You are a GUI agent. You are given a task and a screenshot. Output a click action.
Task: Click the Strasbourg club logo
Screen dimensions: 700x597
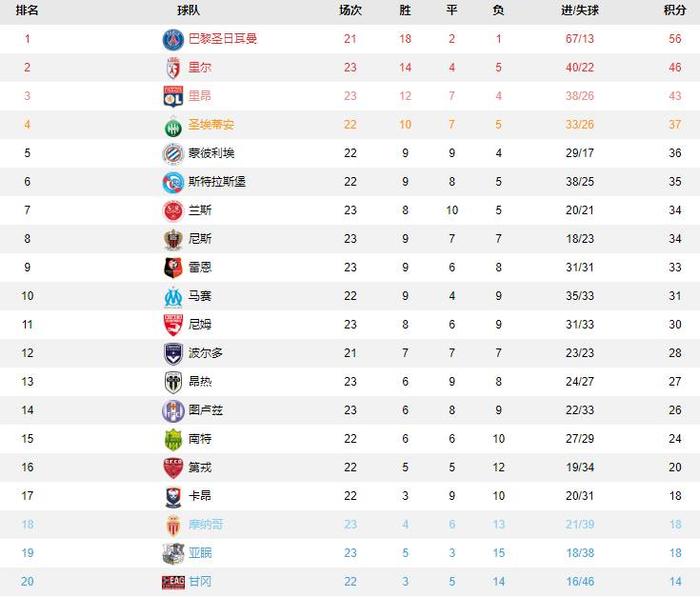[x=173, y=183]
